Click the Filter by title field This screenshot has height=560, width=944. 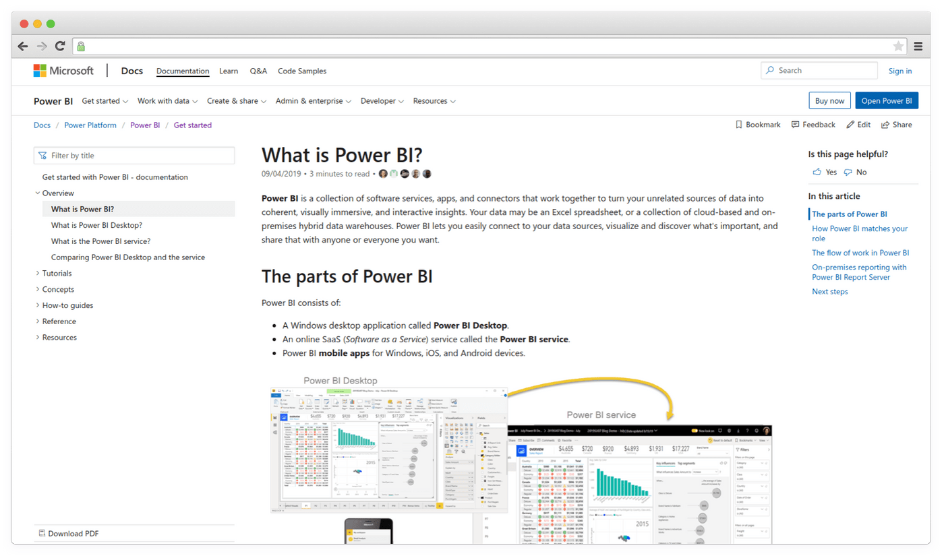pos(134,156)
